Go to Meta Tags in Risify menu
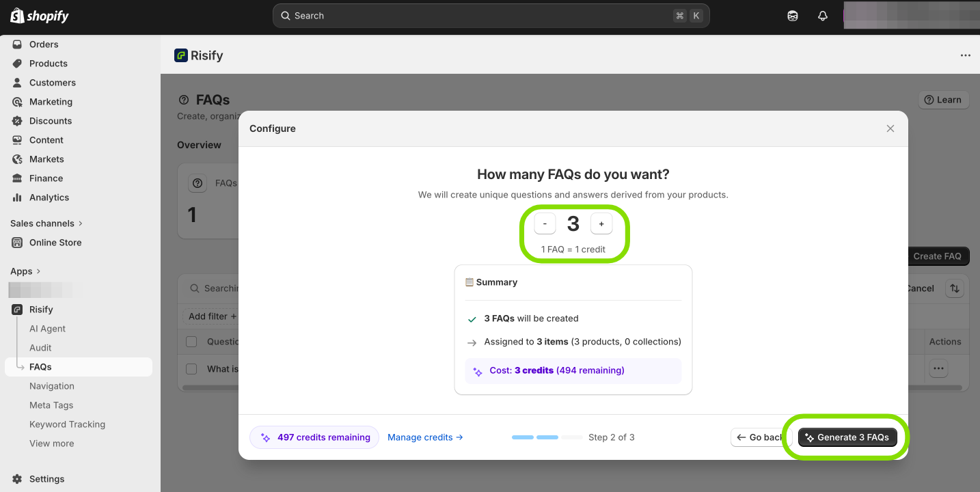Image resolution: width=980 pixels, height=492 pixels. tap(51, 405)
